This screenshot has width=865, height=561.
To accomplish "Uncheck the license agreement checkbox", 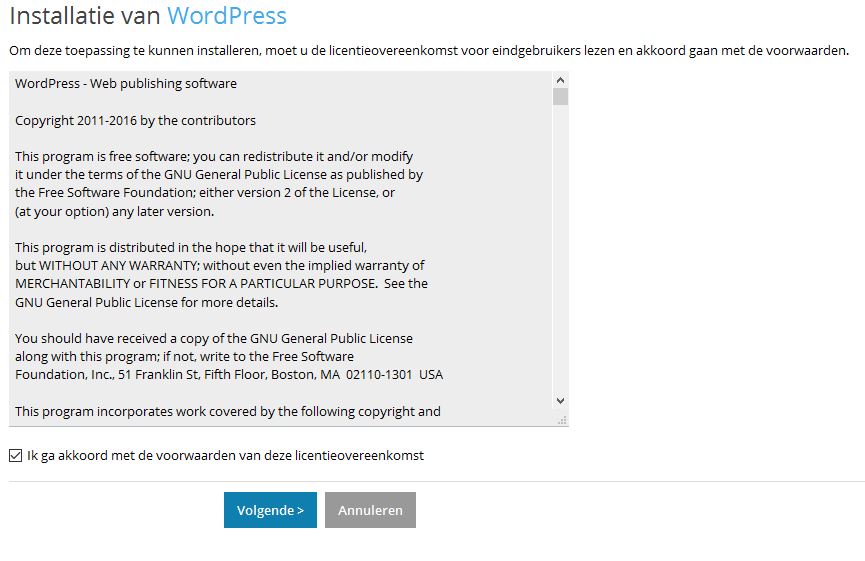I will [15, 456].
